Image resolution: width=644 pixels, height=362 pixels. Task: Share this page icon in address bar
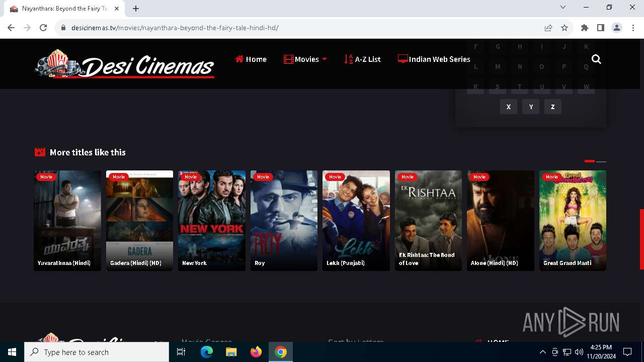(x=548, y=28)
